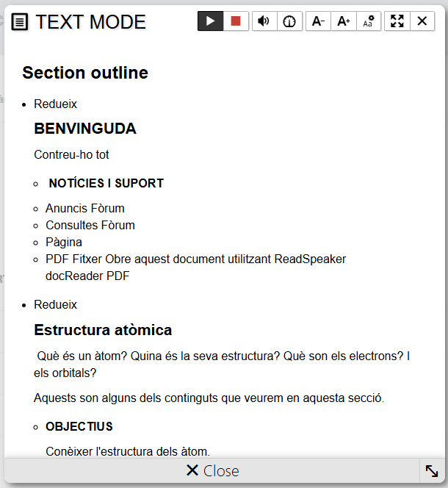Close text mode with the top X icon
The image size is (448, 488).
coord(422,21)
